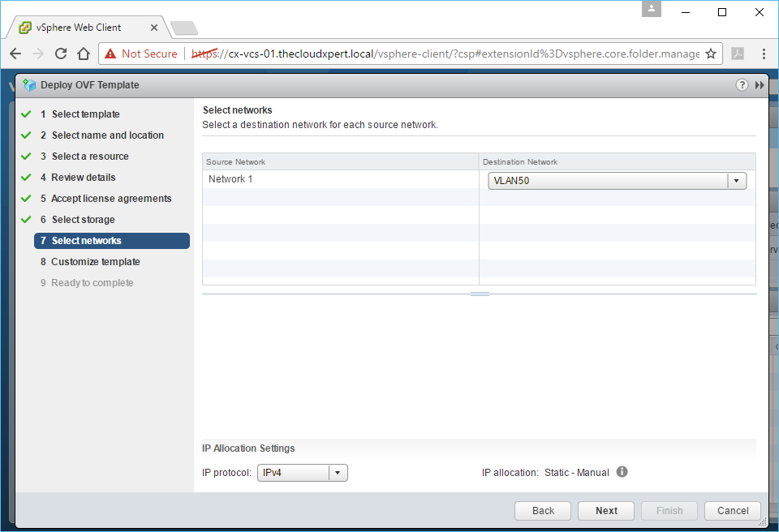Bookmark page with the star icon
The image size is (779, 532).
[711, 54]
